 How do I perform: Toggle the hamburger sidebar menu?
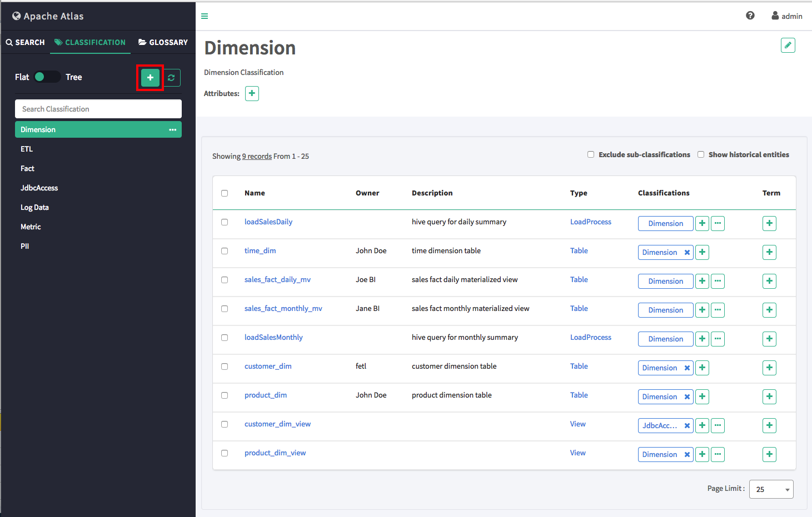205,16
